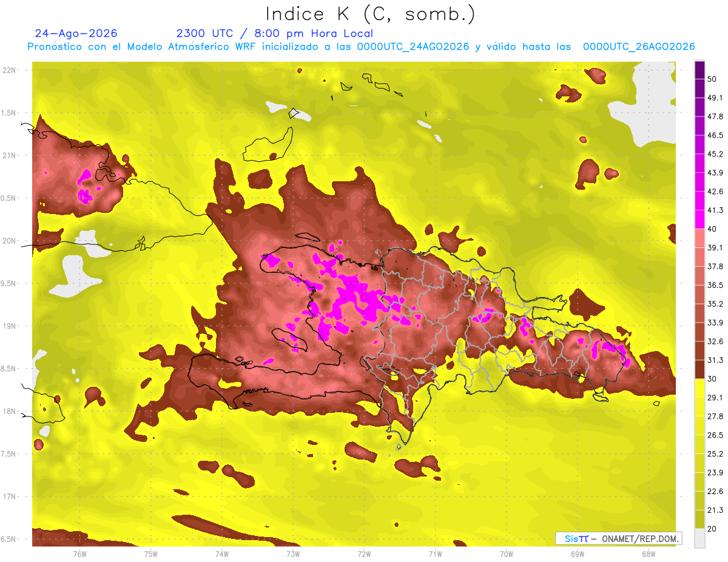728x562 pixels.
Task: Click the latitude label '22N'
Action: [x=9, y=70]
